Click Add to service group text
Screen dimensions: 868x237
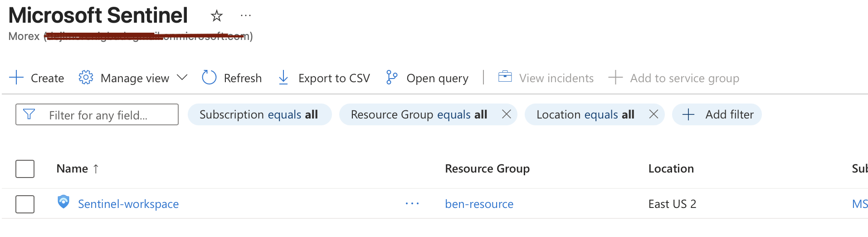684,79
